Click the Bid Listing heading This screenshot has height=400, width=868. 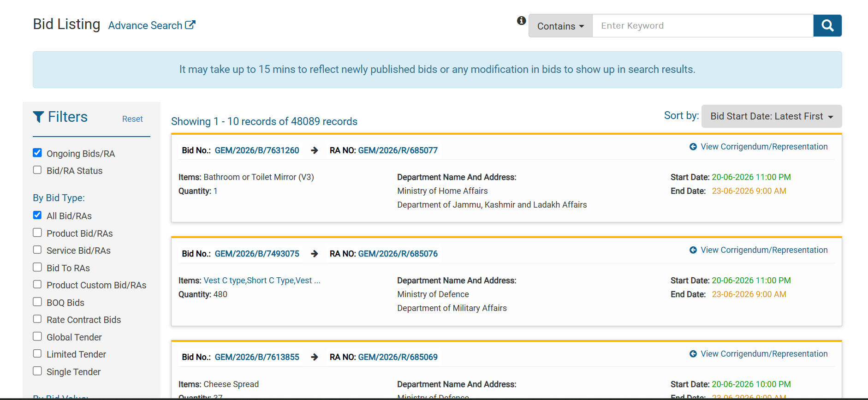coord(66,24)
